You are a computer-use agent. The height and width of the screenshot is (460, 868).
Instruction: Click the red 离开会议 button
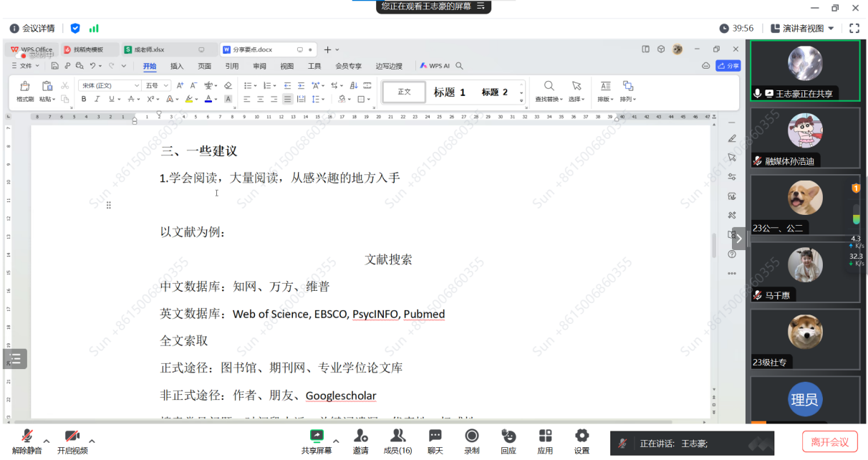(829, 442)
